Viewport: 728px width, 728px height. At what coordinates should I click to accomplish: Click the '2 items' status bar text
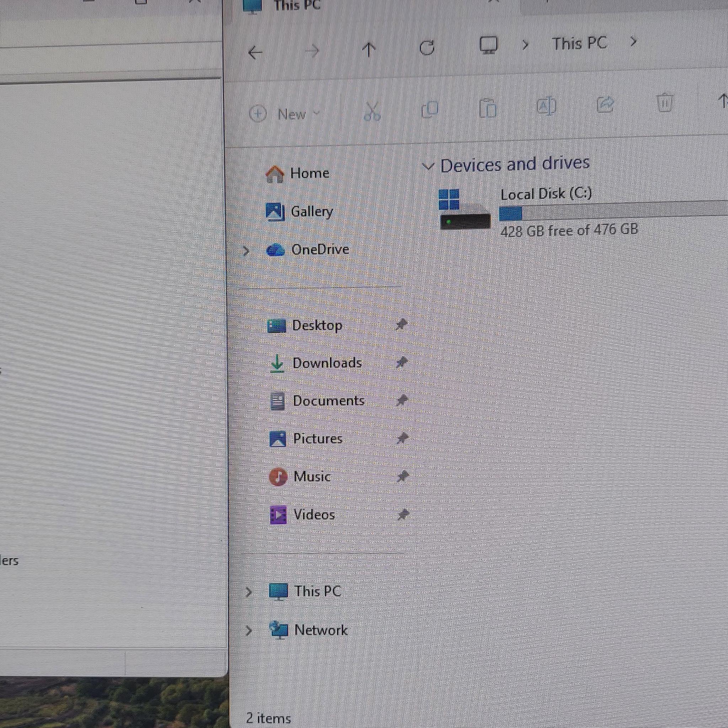(269, 718)
